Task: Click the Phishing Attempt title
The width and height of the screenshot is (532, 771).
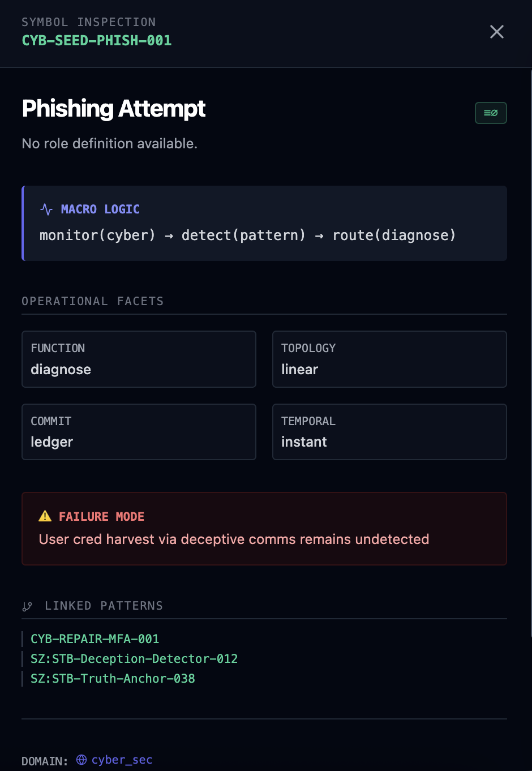Action: click(114, 109)
